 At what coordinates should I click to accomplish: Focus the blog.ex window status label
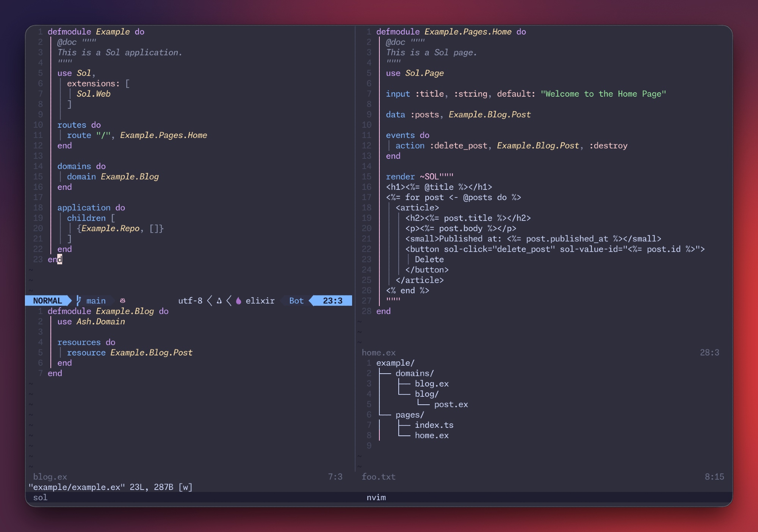[50, 477]
